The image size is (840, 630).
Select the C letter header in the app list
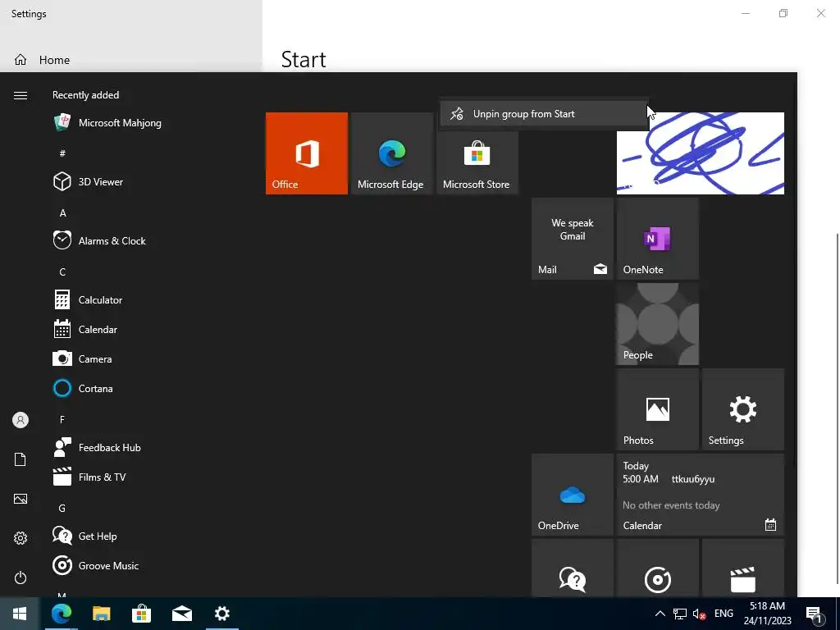point(62,272)
